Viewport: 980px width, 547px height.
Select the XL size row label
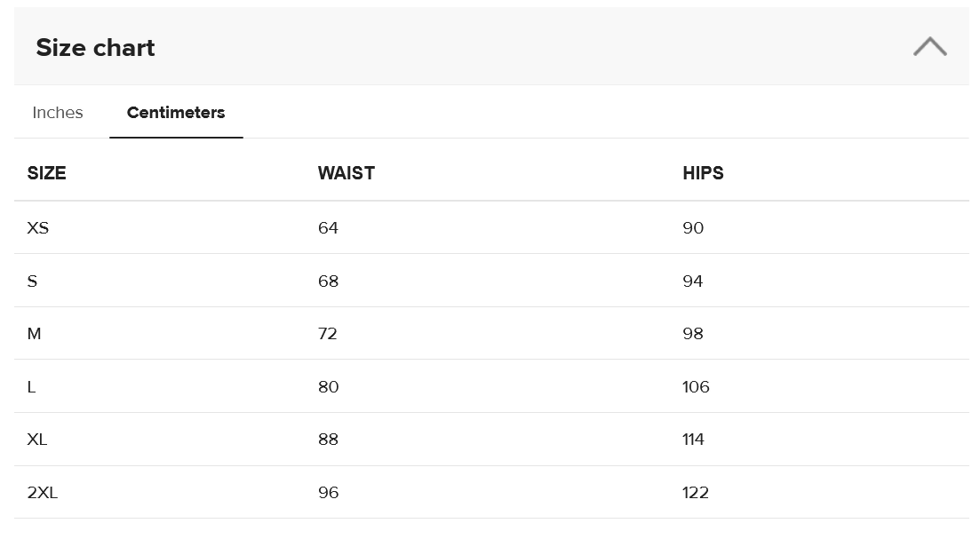tap(37, 440)
